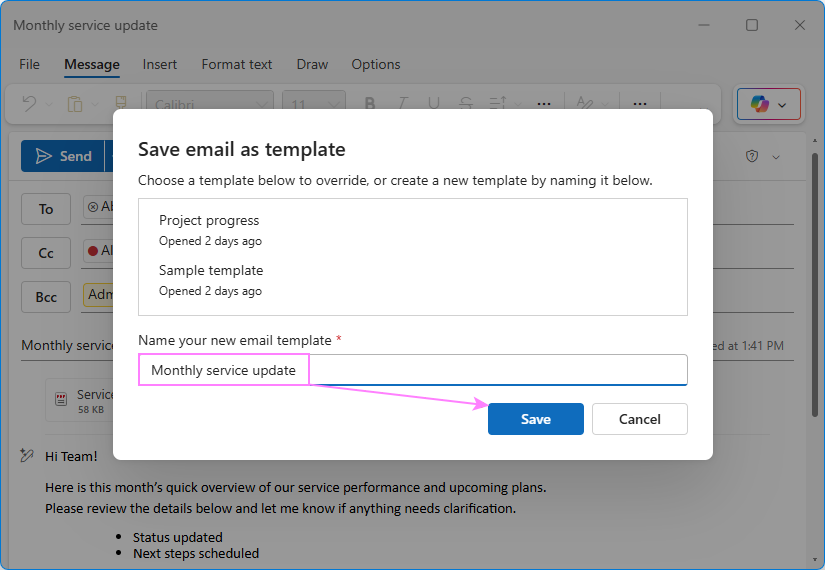The image size is (825, 570).
Task: Click the Send button
Action: click(x=63, y=156)
